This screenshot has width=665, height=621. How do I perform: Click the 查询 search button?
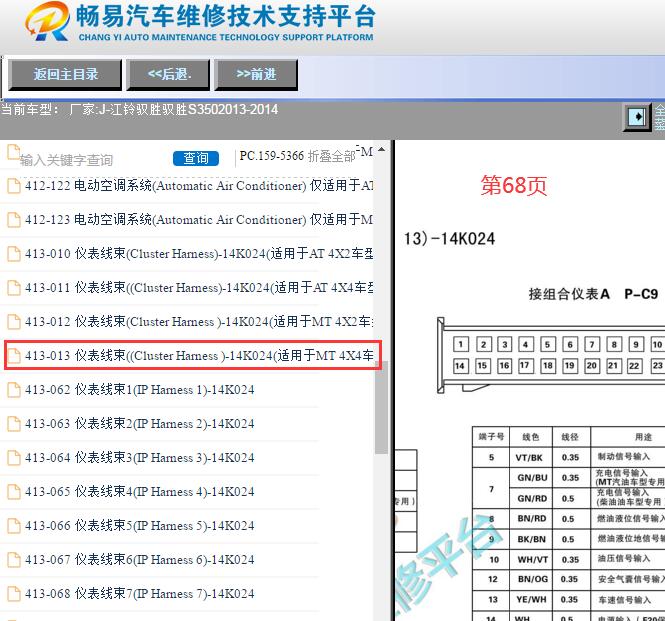(x=196, y=158)
